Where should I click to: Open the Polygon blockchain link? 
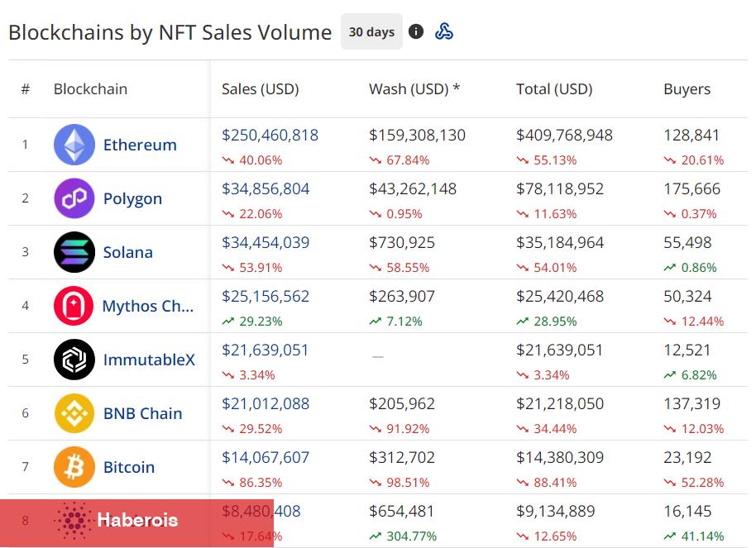(132, 198)
